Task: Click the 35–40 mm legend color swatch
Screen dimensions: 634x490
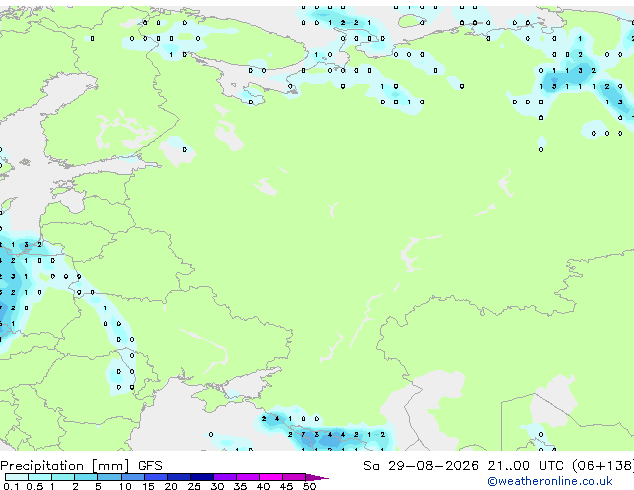Action: (x=248, y=477)
